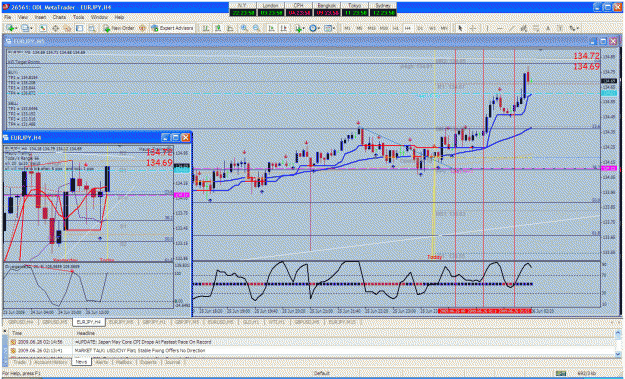The image size is (625, 379).
Task: Expand the Templates dropdown arrow
Action: pos(334,28)
